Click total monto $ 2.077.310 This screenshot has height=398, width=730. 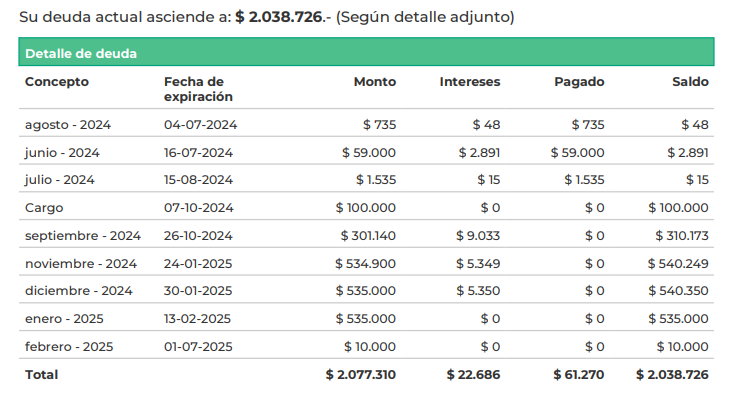pyautogui.click(x=361, y=375)
